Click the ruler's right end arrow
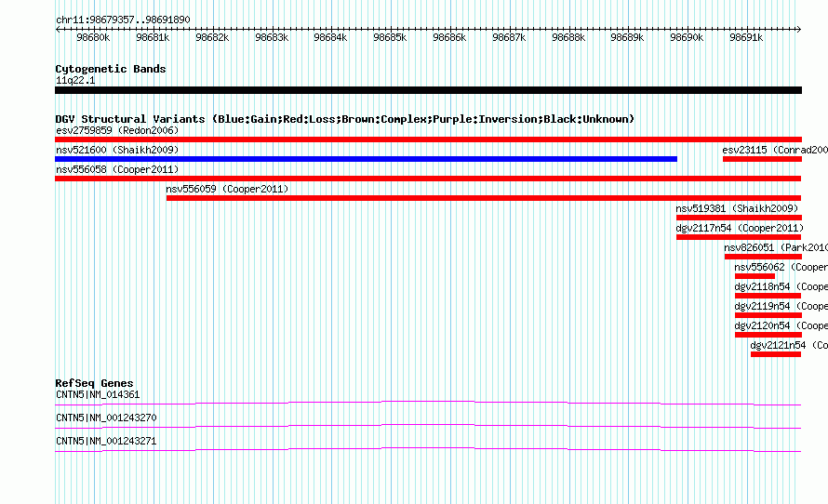 pos(799,30)
